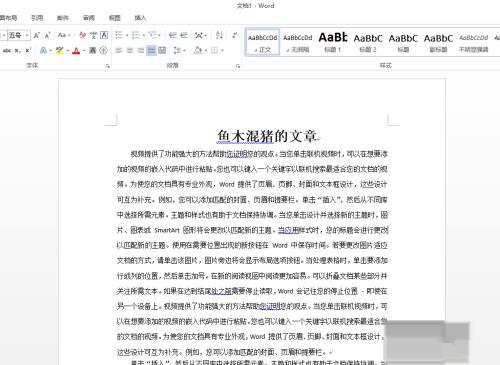Expand the paragraph shading dropdown arrow
The height and width of the screenshot is (365, 500).
pyautogui.click(x=205, y=50)
